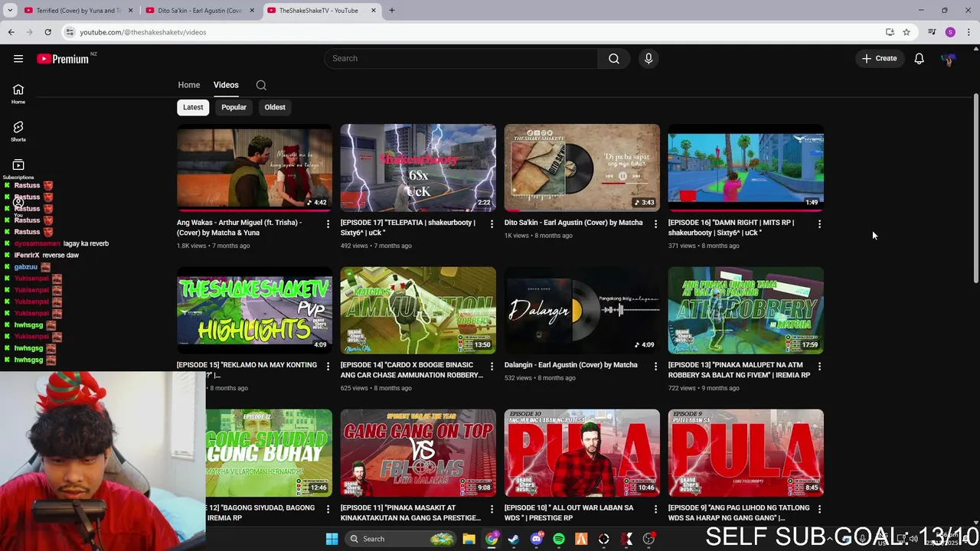Viewport: 980px width, 551px height.
Task: Open options menu for Dito Sa'kin video
Action: 655,224
